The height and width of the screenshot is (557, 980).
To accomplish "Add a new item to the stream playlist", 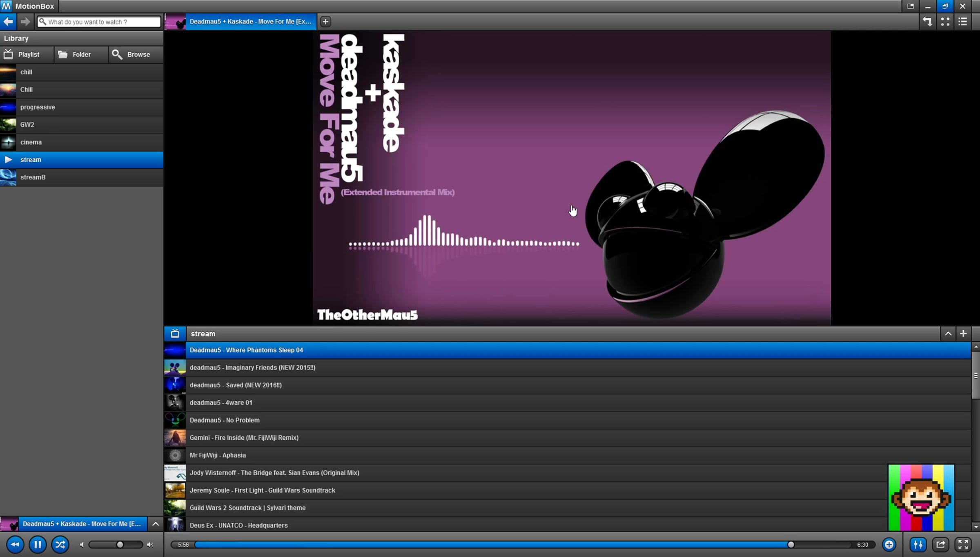I will (963, 334).
